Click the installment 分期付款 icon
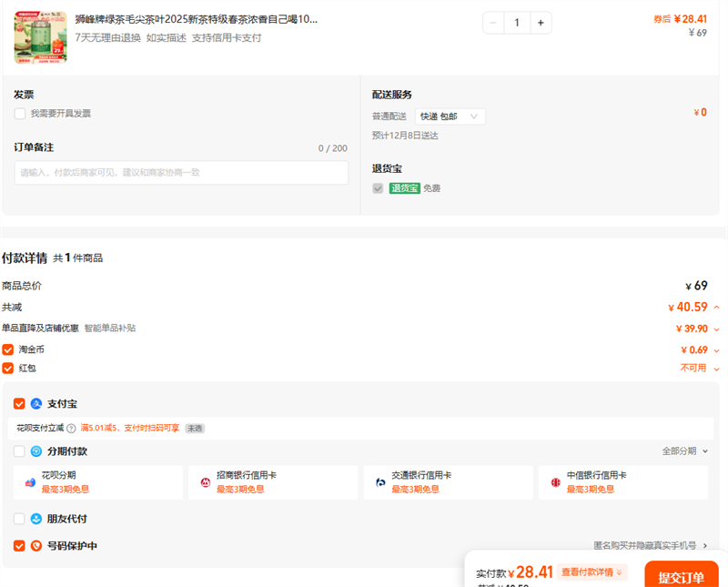Screen dimensions: 728x587 (36, 451)
